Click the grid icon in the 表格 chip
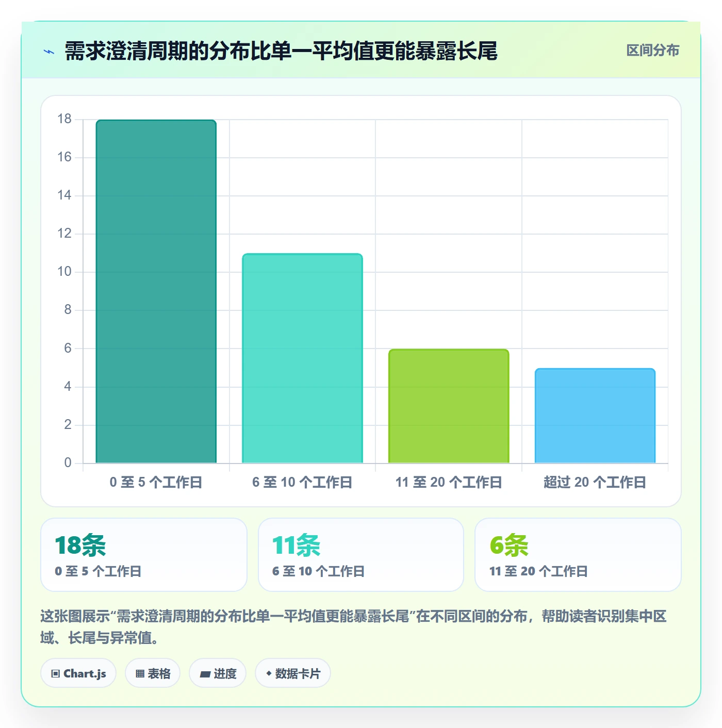This screenshot has width=722, height=728. click(140, 674)
